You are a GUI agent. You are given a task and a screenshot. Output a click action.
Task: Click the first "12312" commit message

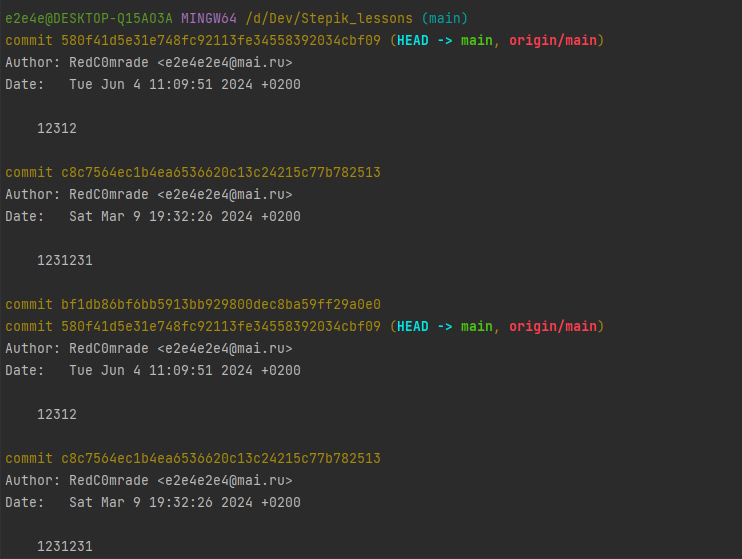tap(57, 128)
